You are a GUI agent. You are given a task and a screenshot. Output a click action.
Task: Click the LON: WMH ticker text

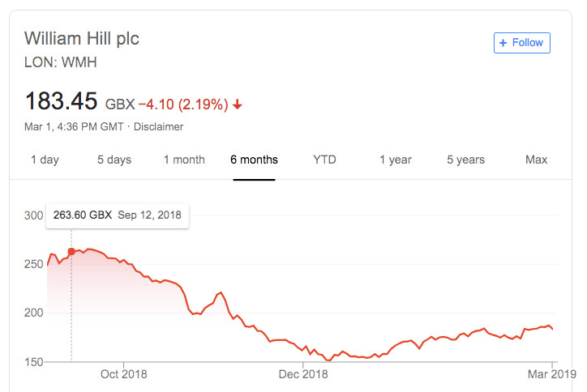point(61,62)
